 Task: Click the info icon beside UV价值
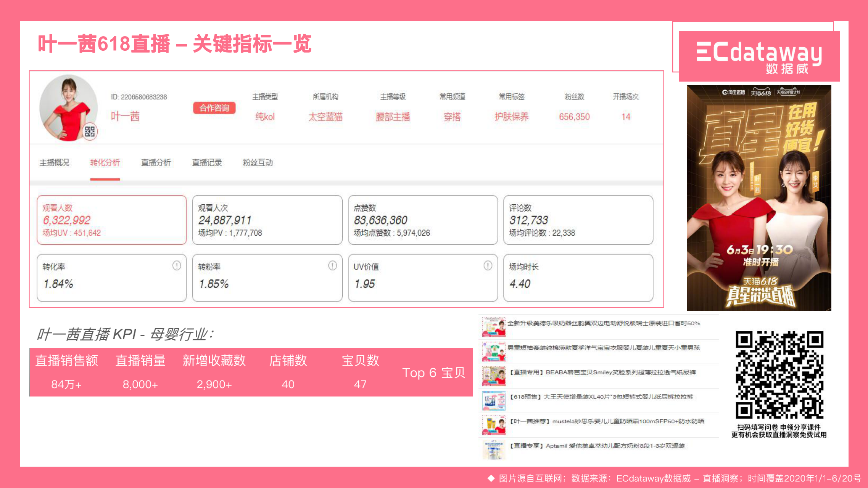pyautogui.click(x=488, y=266)
